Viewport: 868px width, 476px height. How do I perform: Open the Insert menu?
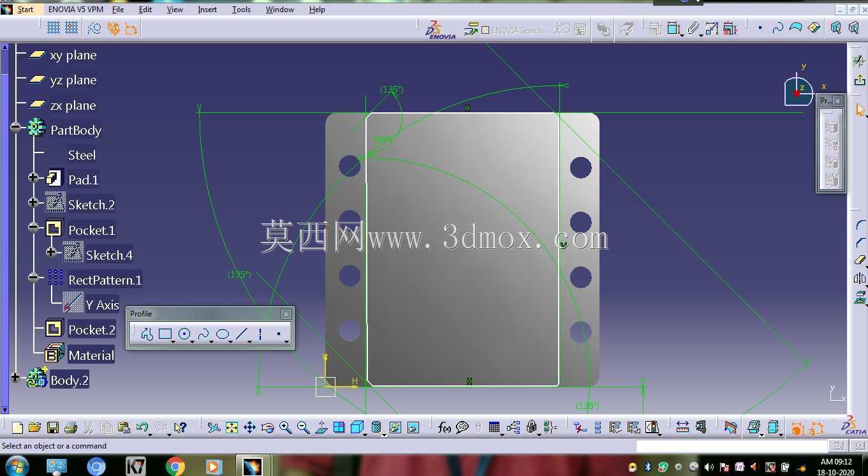207,10
